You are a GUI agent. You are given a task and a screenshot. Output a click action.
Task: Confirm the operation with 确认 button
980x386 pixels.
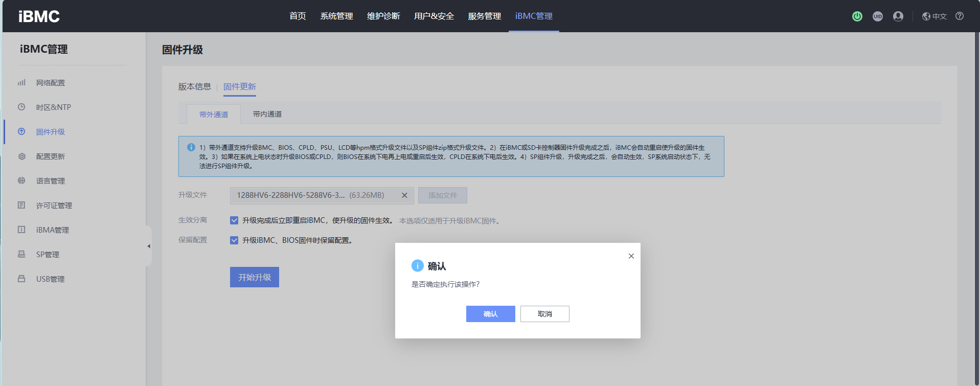[490, 314]
